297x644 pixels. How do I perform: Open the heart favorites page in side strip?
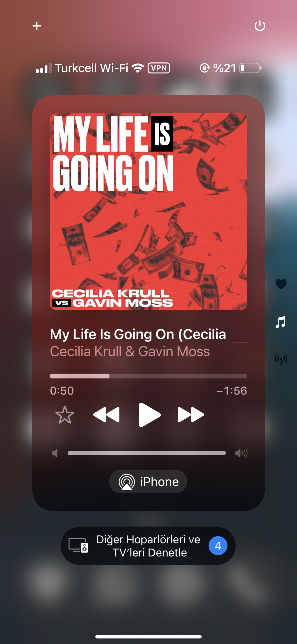(x=281, y=284)
